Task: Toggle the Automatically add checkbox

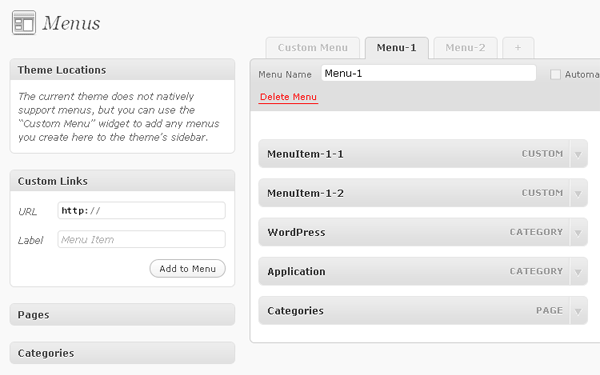Action: 555,74
